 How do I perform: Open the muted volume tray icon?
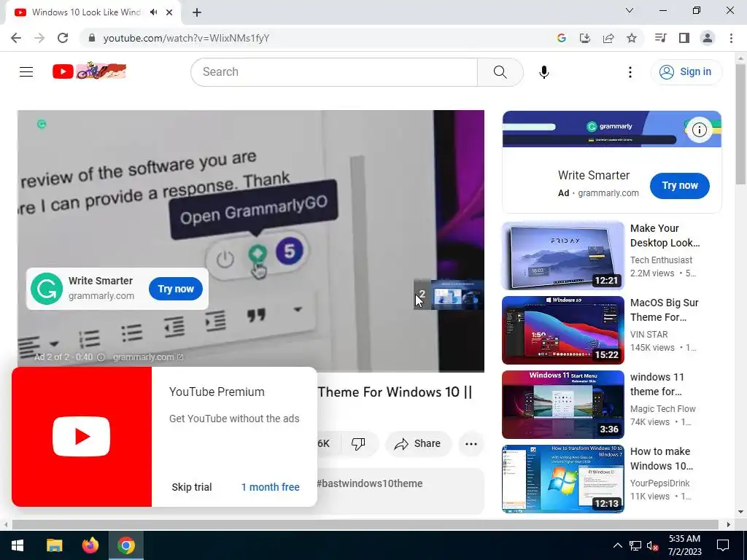click(653, 545)
